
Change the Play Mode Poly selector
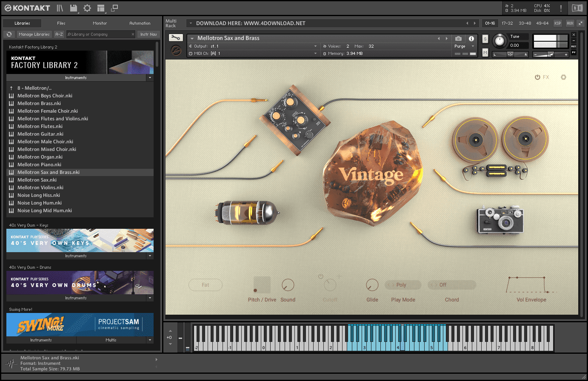[x=403, y=285]
